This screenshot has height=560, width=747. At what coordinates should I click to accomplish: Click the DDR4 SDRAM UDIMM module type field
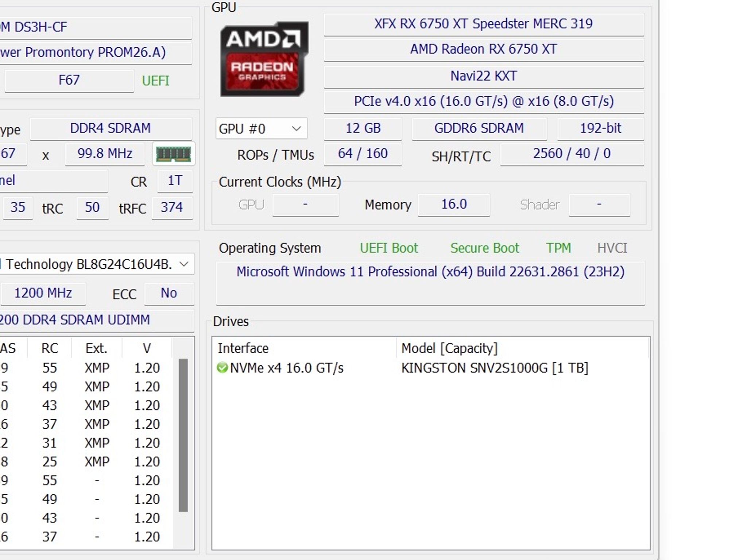pyautogui.click(x=96, y=320)
